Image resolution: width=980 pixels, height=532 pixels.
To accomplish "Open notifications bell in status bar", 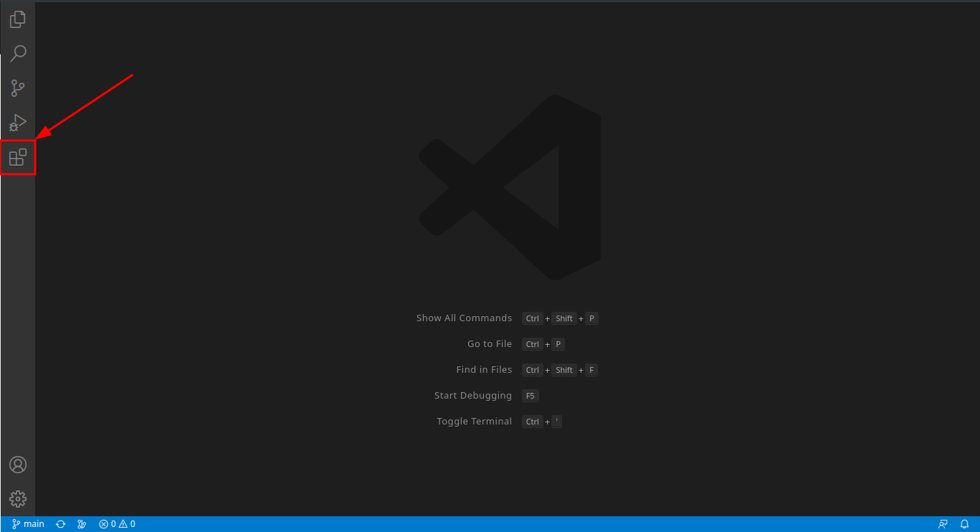I will (x=964, y=524).
